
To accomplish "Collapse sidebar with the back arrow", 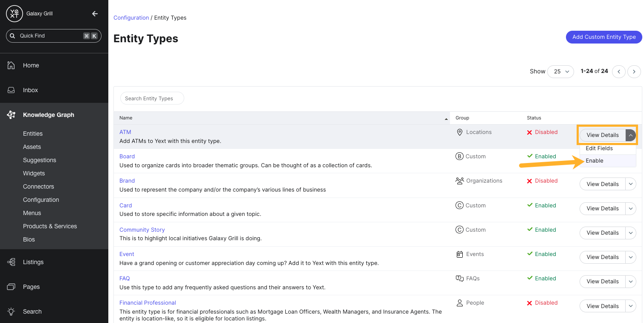I will click(95, 14).
